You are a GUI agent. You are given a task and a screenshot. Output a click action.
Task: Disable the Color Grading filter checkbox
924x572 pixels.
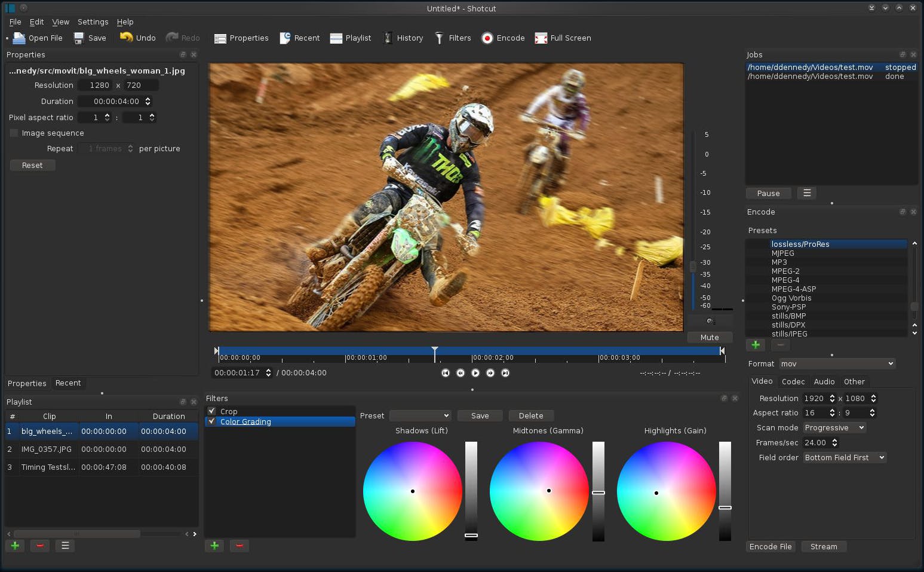coord(212,421)
